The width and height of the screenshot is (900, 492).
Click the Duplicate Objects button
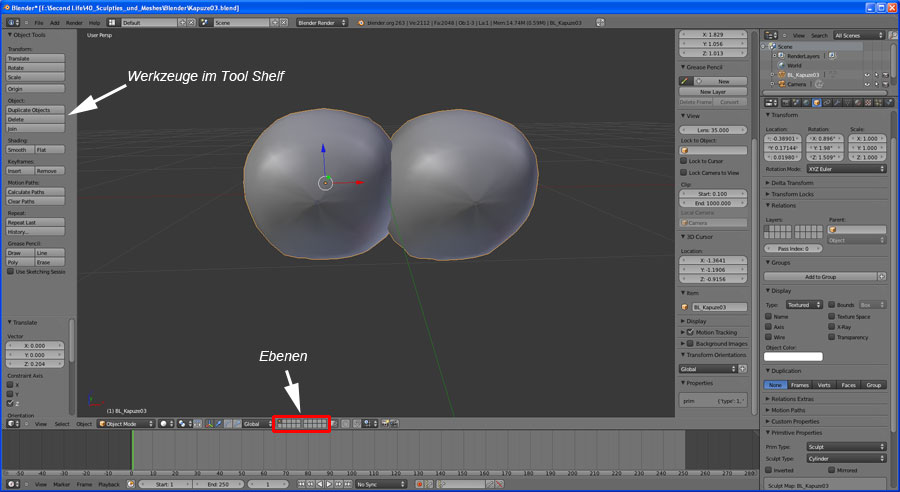point(35,109)
